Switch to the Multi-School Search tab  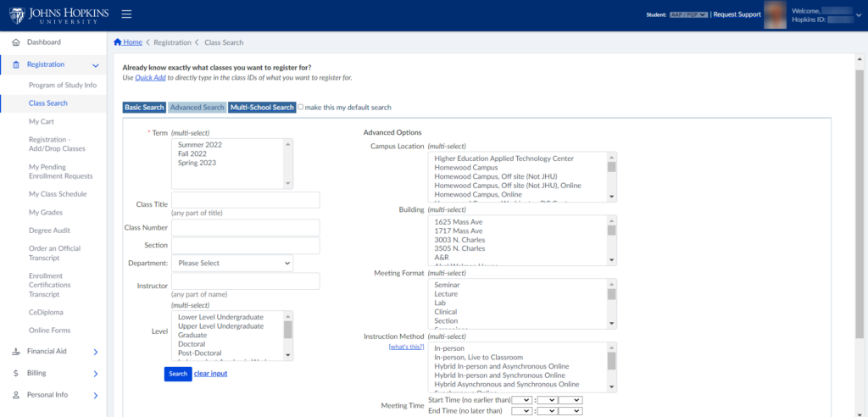(262, 108)
